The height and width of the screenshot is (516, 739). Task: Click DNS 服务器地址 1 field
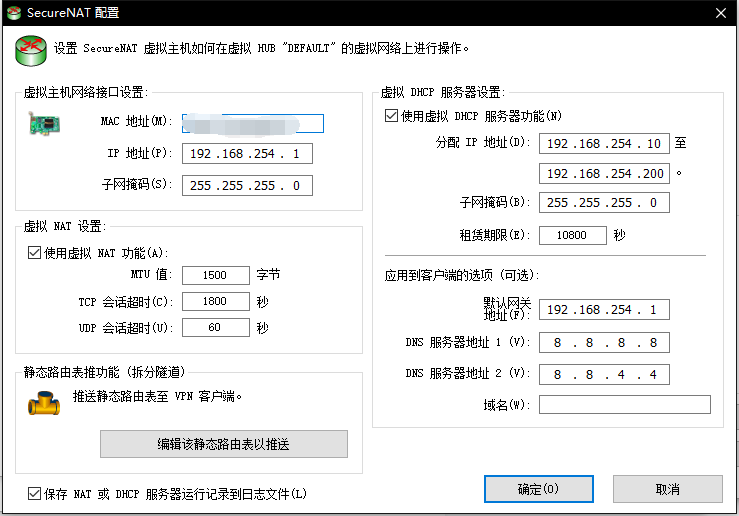(604, 343)
